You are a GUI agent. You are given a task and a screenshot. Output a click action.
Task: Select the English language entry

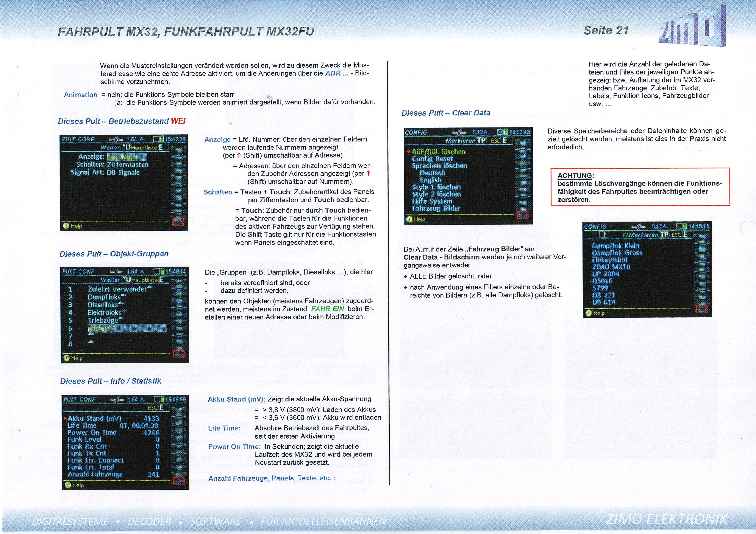430,180
